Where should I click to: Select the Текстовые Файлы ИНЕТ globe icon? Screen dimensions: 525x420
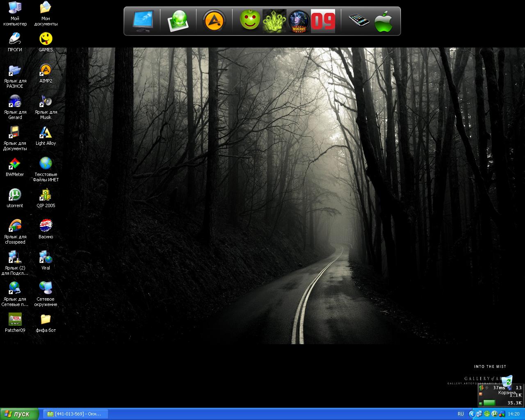click(x=46, y=170)
